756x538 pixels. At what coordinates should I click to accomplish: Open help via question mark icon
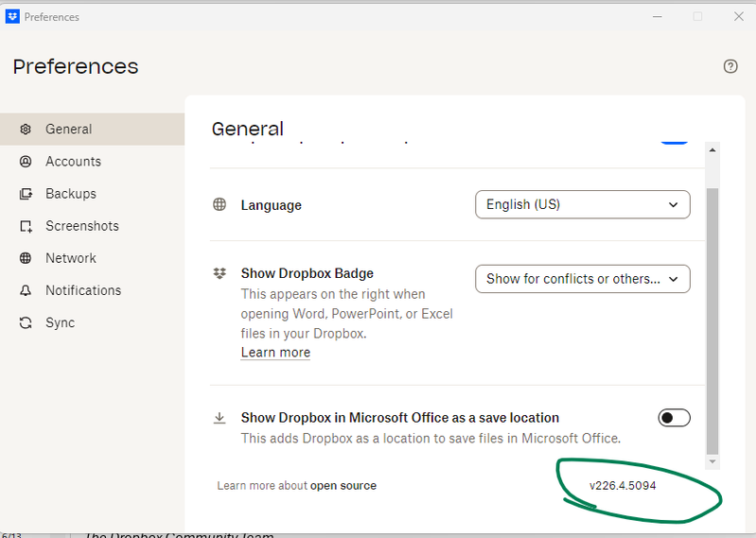pos(730,66)
